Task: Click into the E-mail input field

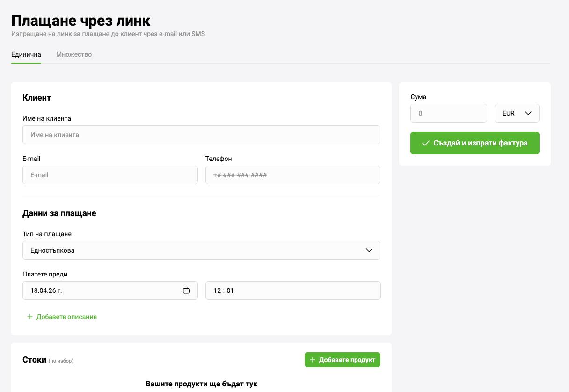Action: (110, 175)
